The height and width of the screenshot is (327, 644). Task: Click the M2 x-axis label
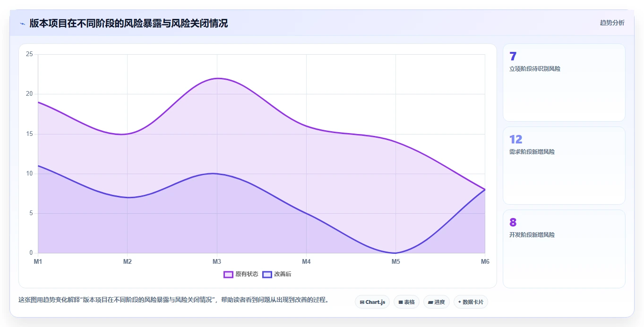coord(127,261)
